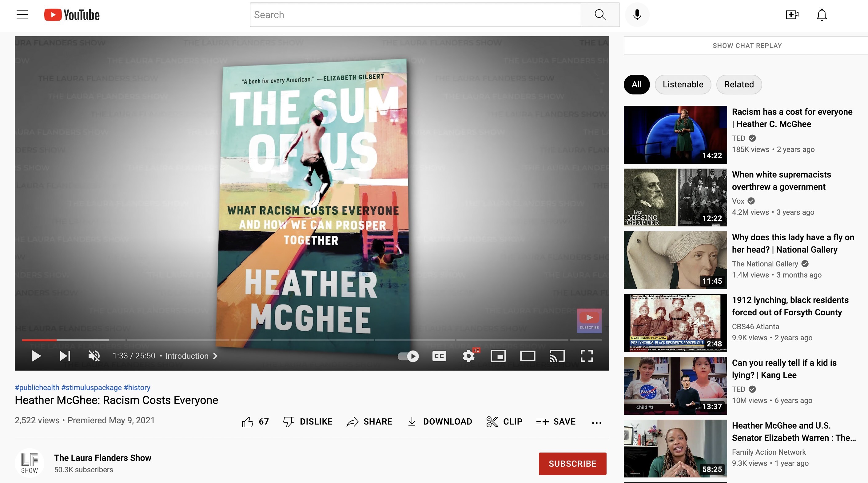868x483 pixels.
Task: Click the 58:25 Heather McGhee thumbnail
Action: (x=675, y=449)
